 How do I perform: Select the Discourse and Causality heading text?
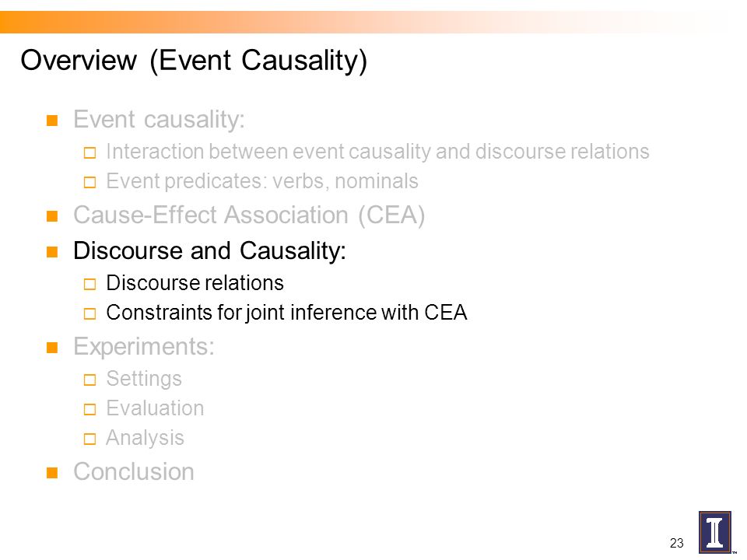[209, 251]
